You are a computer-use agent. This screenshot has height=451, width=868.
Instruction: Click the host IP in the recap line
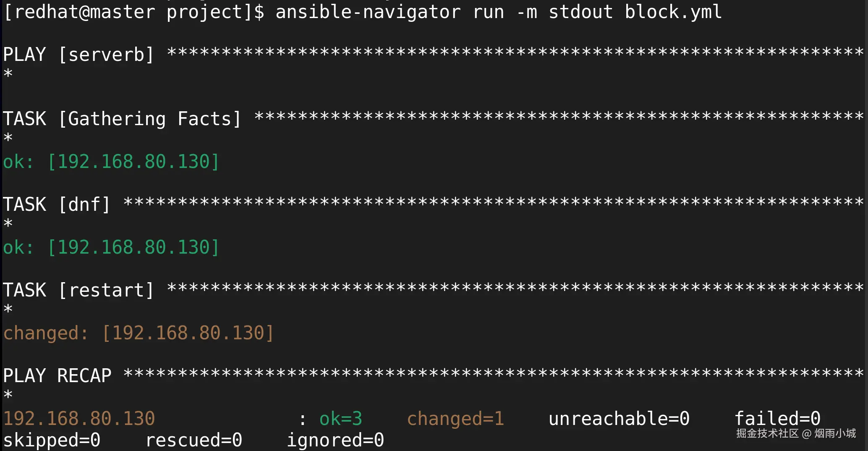(79, 419)
